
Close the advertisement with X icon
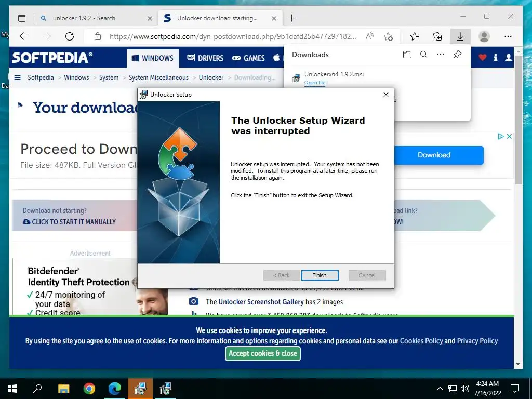click(509, 137)
